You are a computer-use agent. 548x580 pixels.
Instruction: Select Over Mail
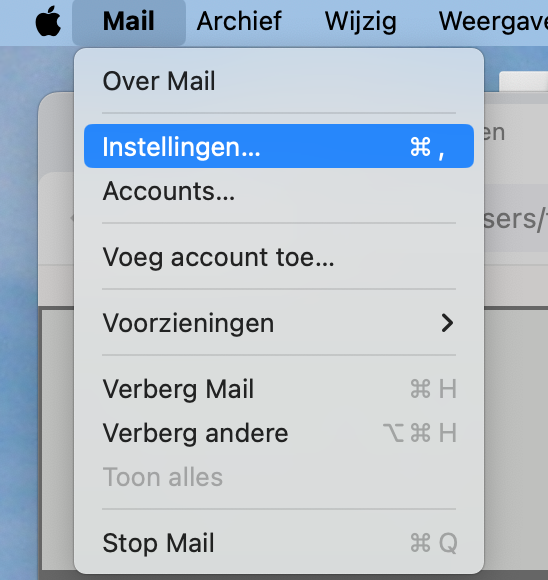279,81
